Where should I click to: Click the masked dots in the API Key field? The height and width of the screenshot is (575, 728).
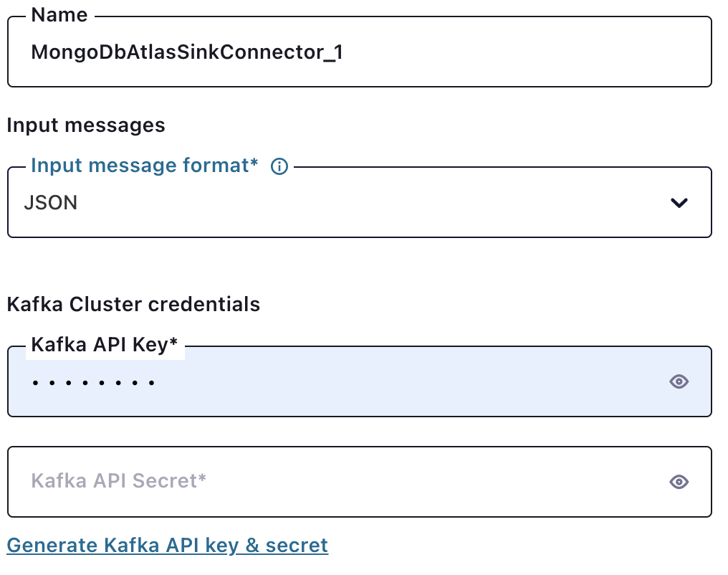pyautogui.click(x=93, y=383)
